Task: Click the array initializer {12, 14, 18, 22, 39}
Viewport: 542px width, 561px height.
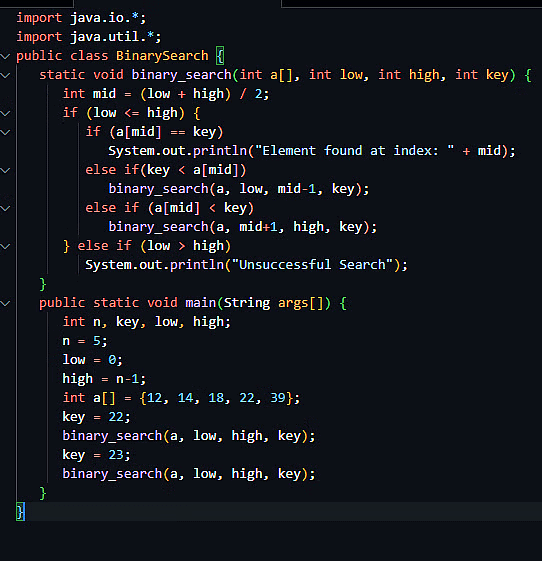Action: 216,398
